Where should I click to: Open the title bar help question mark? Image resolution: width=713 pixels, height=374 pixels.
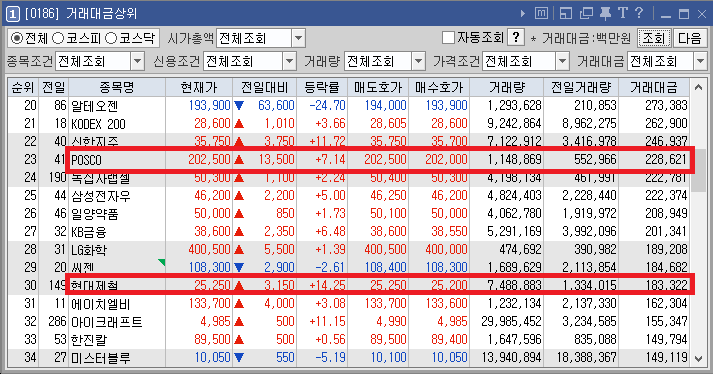click(639, 13)
